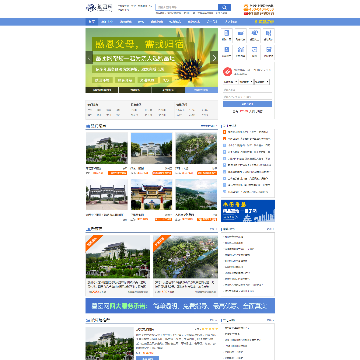Focus the first text field under the dropdowns
This screenshot has width=360, height=360.
[x=247, y=90]
